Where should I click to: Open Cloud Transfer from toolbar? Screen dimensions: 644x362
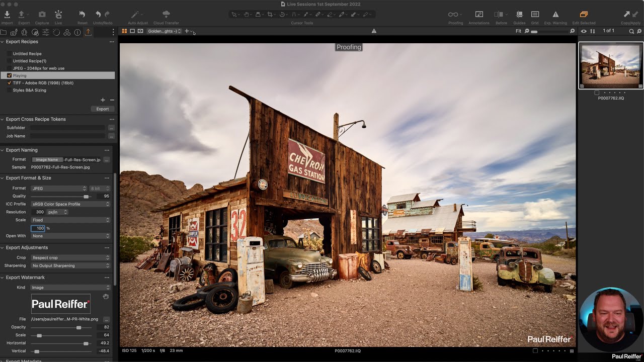coord(166,15)
